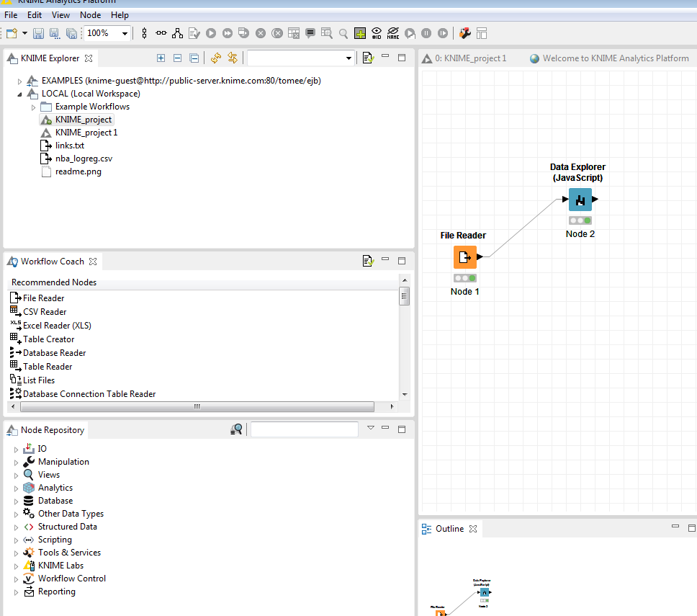This screenshot has width=697, height=616.
Task: Select nba_logreg.csv file in Explorer
Action: (84, 159)
